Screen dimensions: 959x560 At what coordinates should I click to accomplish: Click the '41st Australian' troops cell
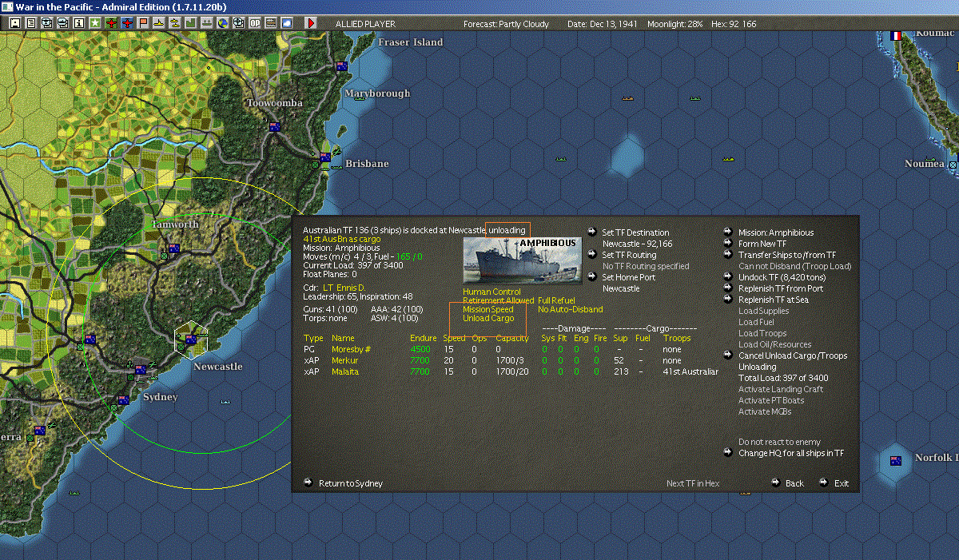tap(691, 372)
